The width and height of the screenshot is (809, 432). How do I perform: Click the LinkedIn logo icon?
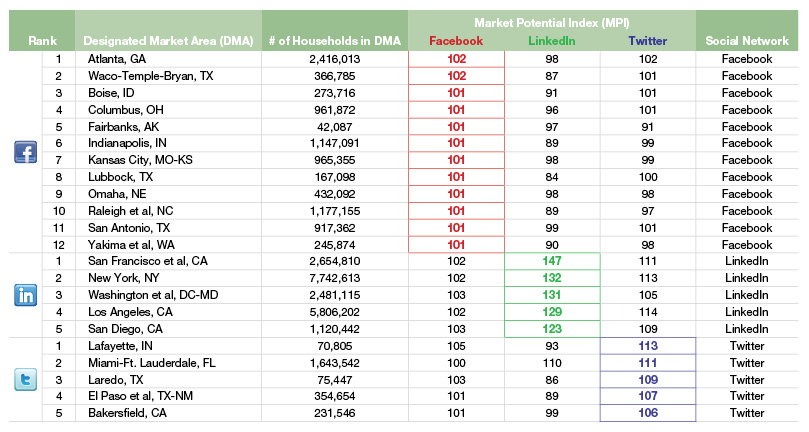tap(25, 295)
